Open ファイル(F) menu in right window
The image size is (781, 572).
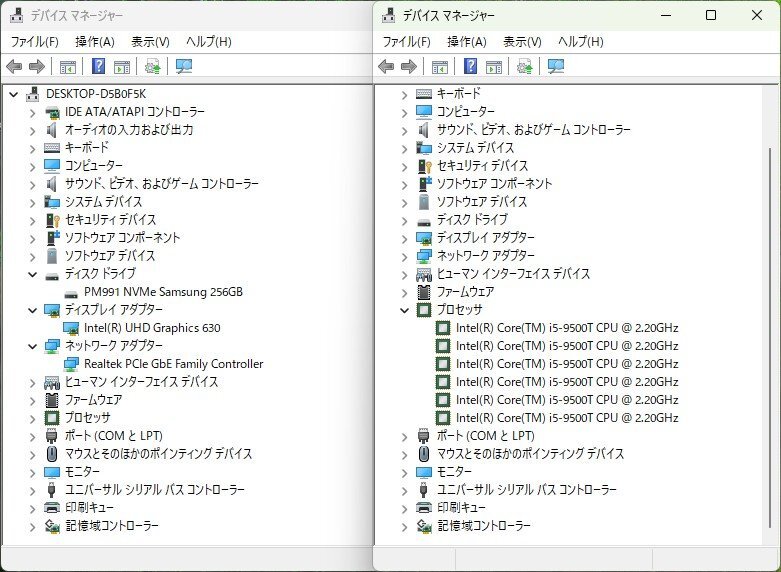[406, 41]
